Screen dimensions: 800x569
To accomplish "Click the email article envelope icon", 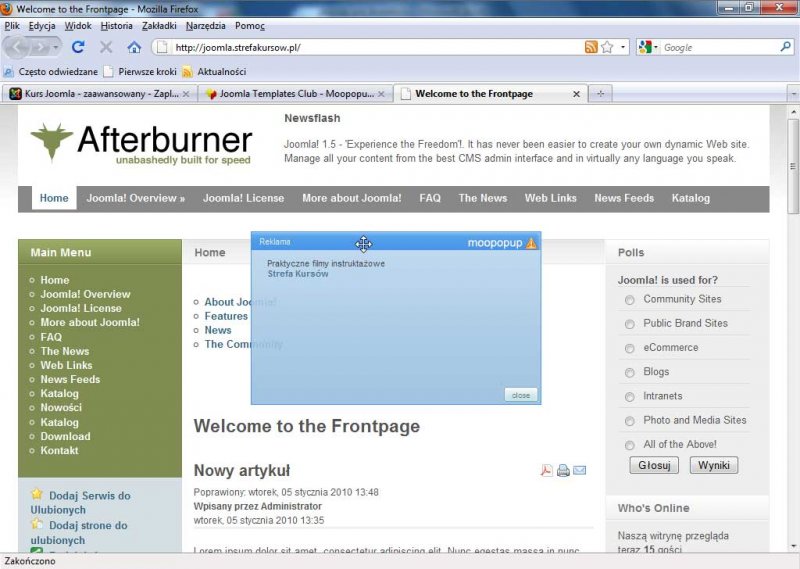I will (x=580, y=471).
